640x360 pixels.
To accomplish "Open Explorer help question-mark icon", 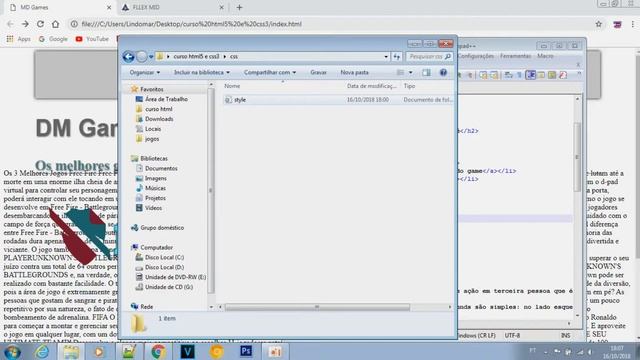I will tap(443, 73).
